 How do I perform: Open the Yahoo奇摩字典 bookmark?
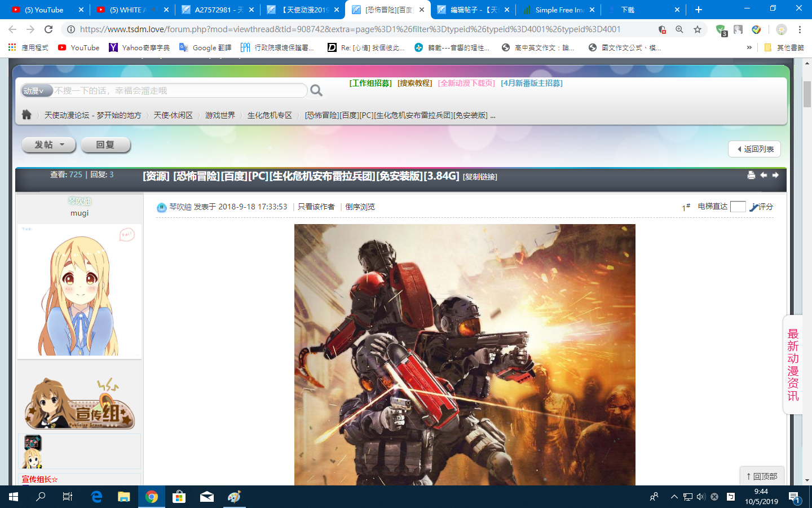[139, 47]
